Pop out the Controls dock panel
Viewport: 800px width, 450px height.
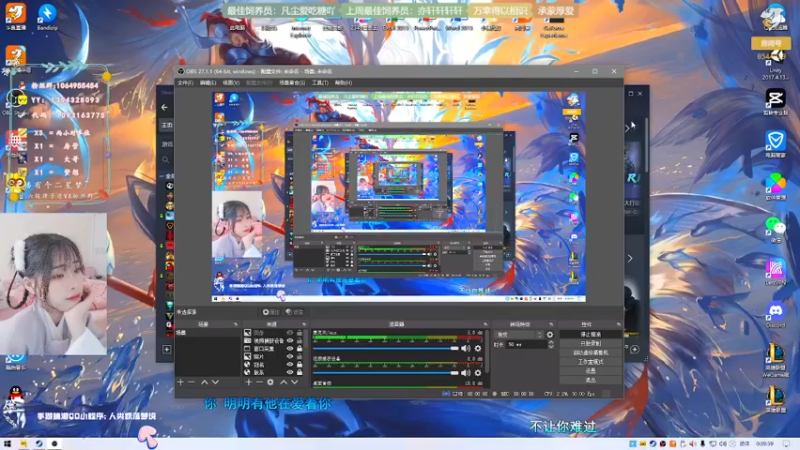pos(618,324)
